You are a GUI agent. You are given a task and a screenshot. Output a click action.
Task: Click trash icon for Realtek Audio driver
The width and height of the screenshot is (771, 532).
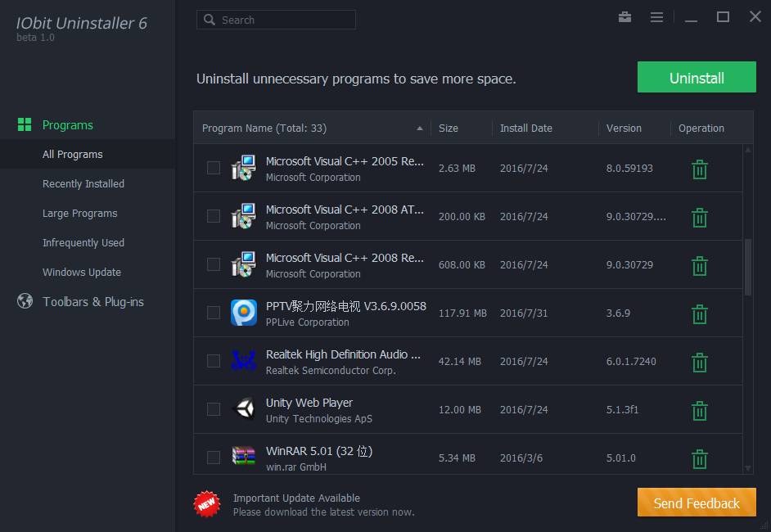click(700, 363)
